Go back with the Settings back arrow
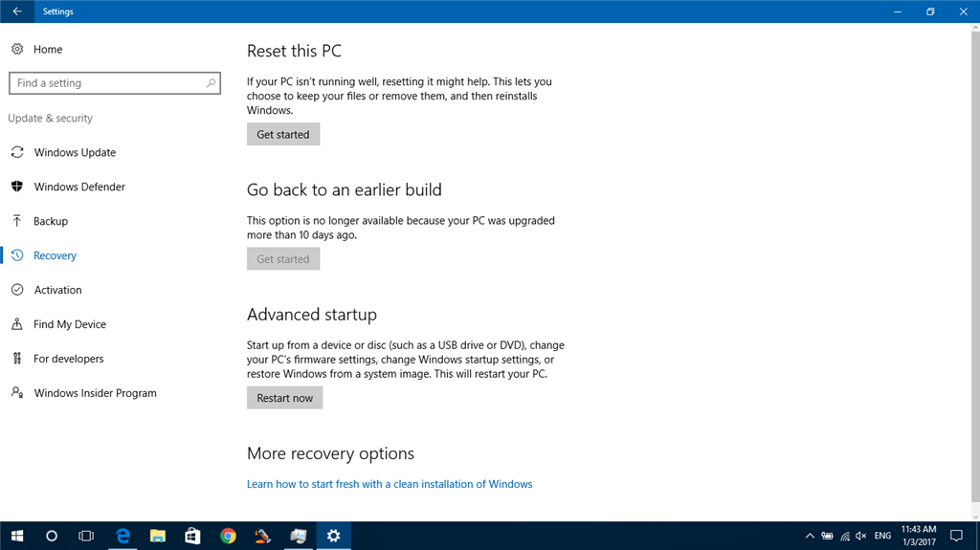The height and width of the screenshot is (550, 980). tap(17, 11)
